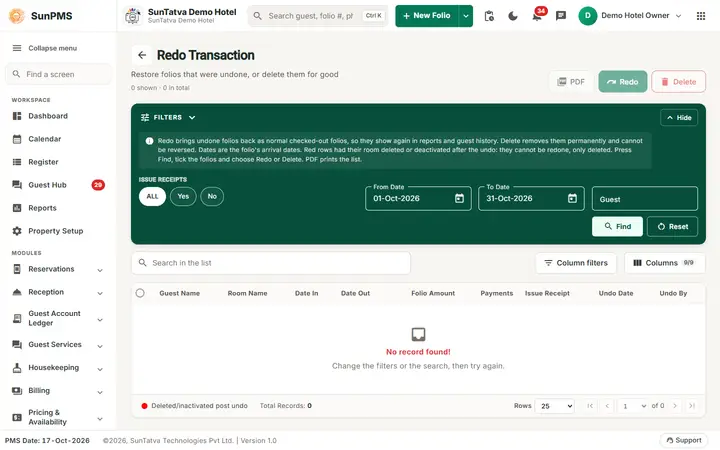Image resolution: width=720 pixels, height=450 pixels.
Task: Click the Find a screen field
Action: pyautogui.click(x=58, y=74)
